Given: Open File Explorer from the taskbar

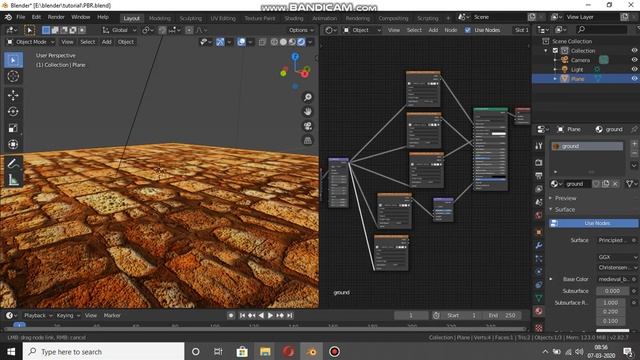Looking at the screenshot, I should pos(265,351).
